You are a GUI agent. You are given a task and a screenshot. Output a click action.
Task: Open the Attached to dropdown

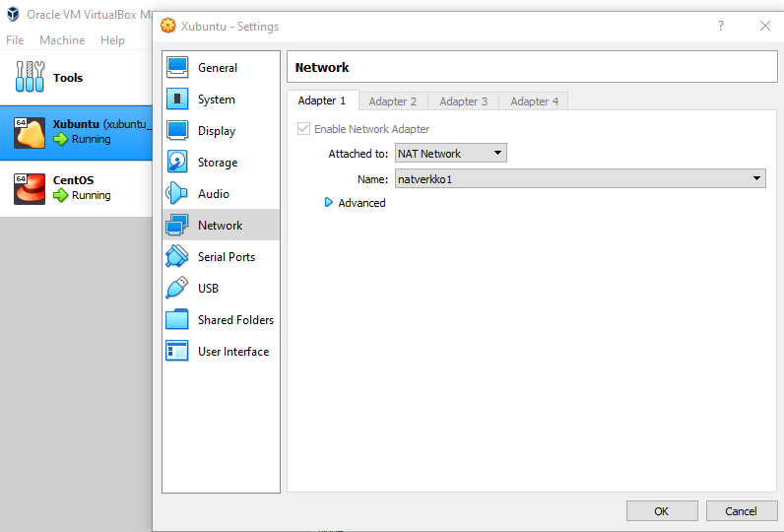[x=450, y=154]
